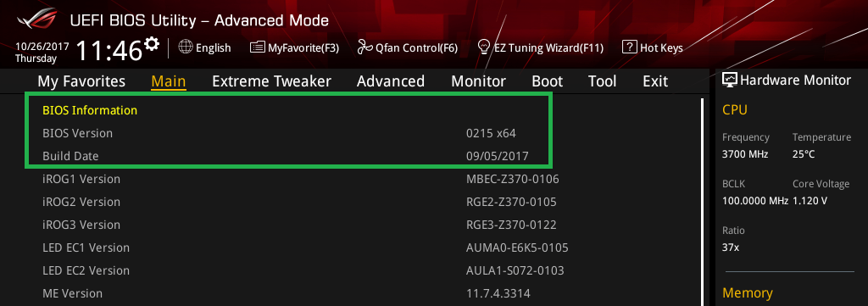Switch to the Tool tab
The height and width of the screenshot is (306, 868).
point(603,81)
